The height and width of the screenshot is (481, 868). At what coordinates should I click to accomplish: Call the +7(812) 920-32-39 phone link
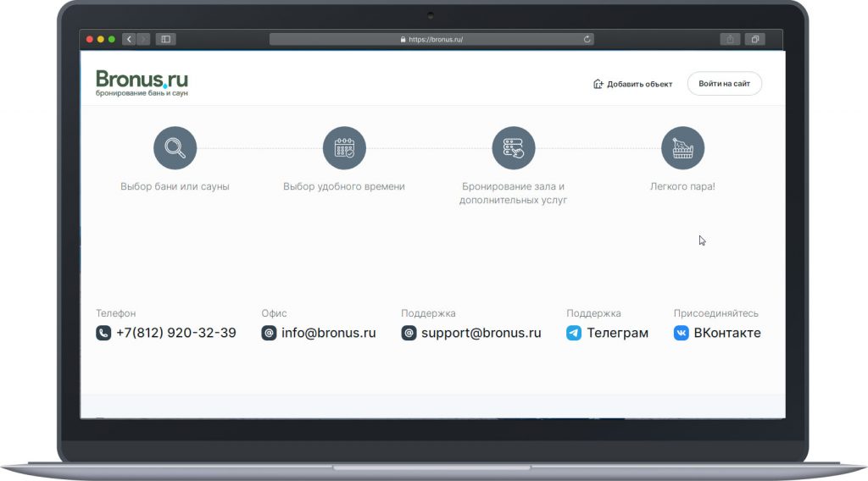(x=176, y=333)
